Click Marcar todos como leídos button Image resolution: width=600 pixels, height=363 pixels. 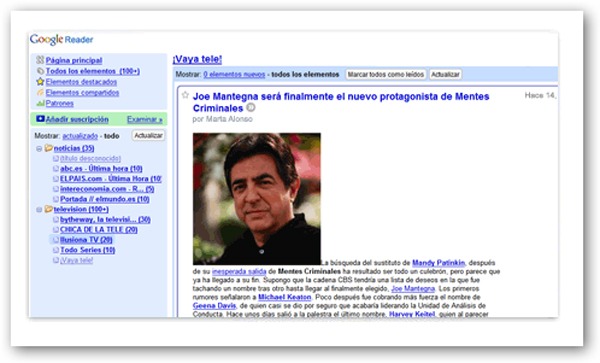point(386,74)
